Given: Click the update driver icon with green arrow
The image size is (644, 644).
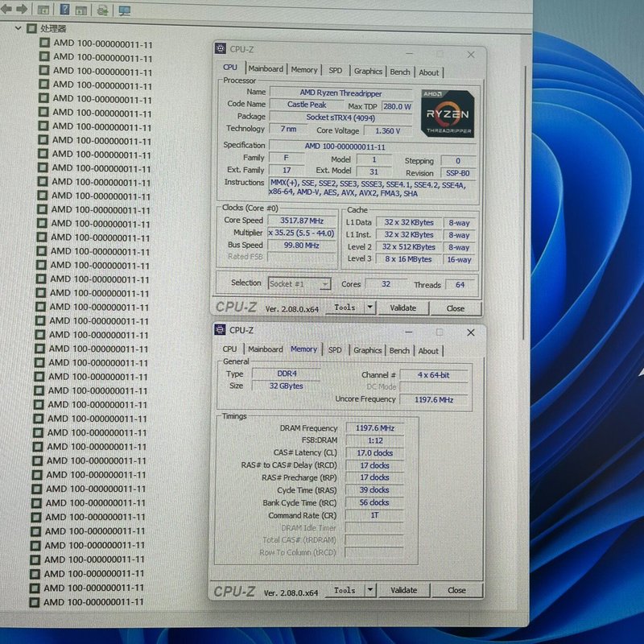Looking at the screenshot, I should tap(103, 10).
